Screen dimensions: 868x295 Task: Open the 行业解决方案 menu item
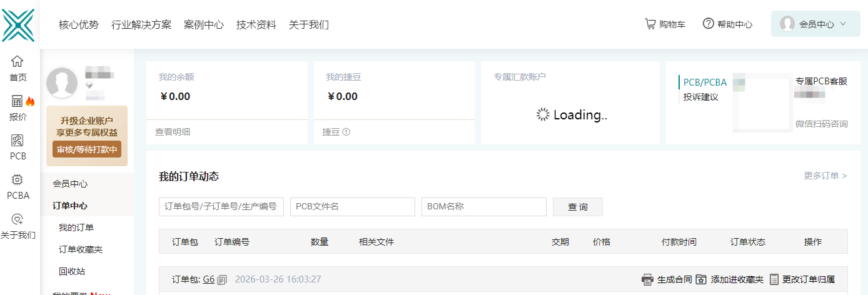pyautogui.click(x=141, y=25)
